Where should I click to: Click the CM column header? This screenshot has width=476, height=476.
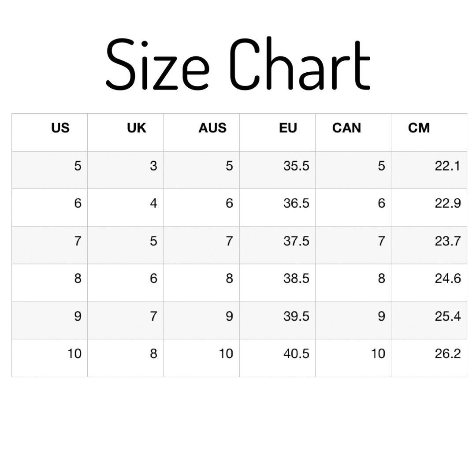(x=419, y=128)
